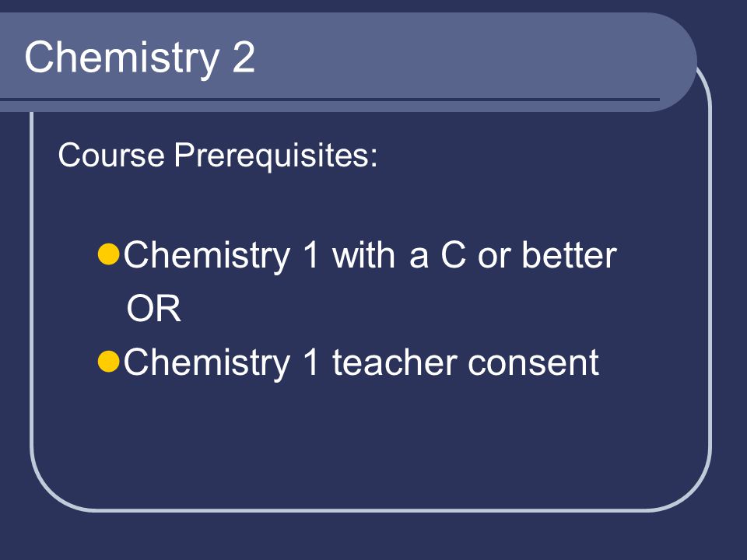This screenshot has height=560, width=747.
Task: Click the word 'teacher' in second bullet
Action: 395,362
